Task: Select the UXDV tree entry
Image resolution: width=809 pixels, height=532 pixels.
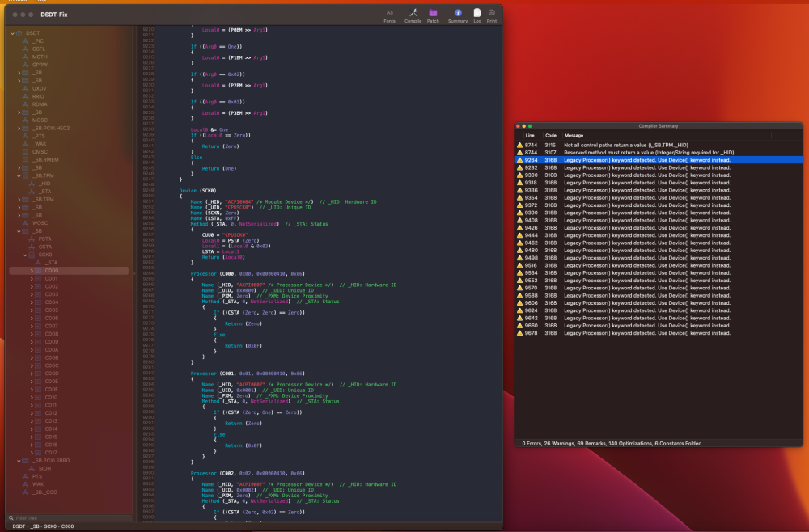Action: click(x=39, y=89)
